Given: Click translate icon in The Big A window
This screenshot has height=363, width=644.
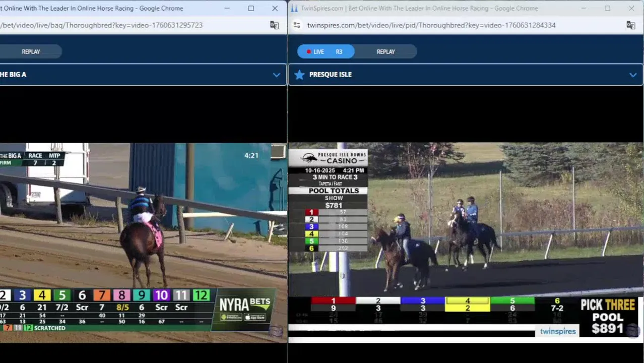Looking at the screenshot, I should (x=274, y=25).
